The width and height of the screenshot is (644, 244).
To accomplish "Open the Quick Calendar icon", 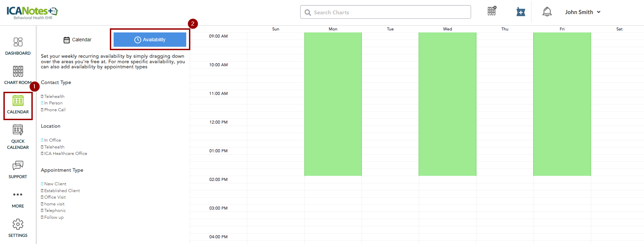I will click(x=18, y=130).
